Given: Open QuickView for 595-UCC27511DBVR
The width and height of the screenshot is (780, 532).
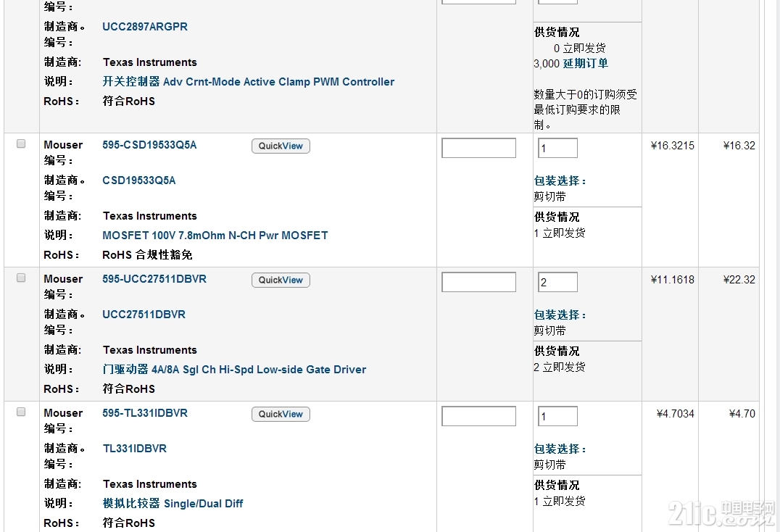Looking at the screenshot, I should [x=281, y=280].
